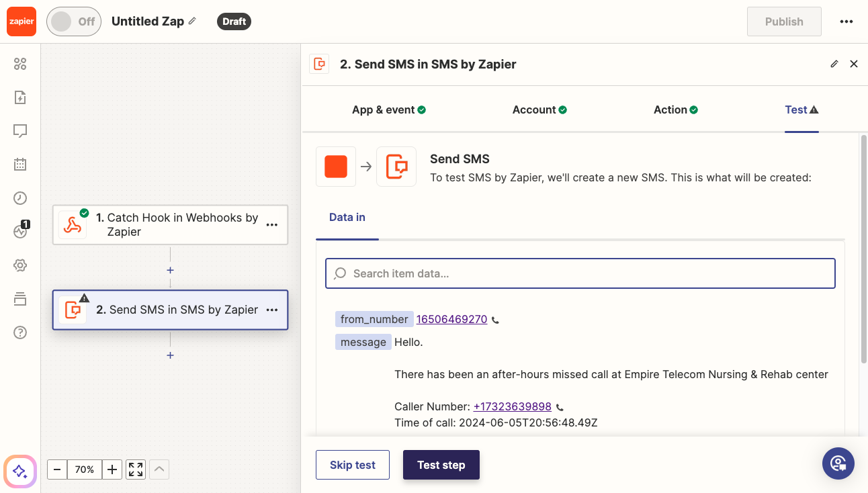The height and width of the screenshot is (493, 868).
Task: Click the zoom out minus button
Action: coord(57,469)
